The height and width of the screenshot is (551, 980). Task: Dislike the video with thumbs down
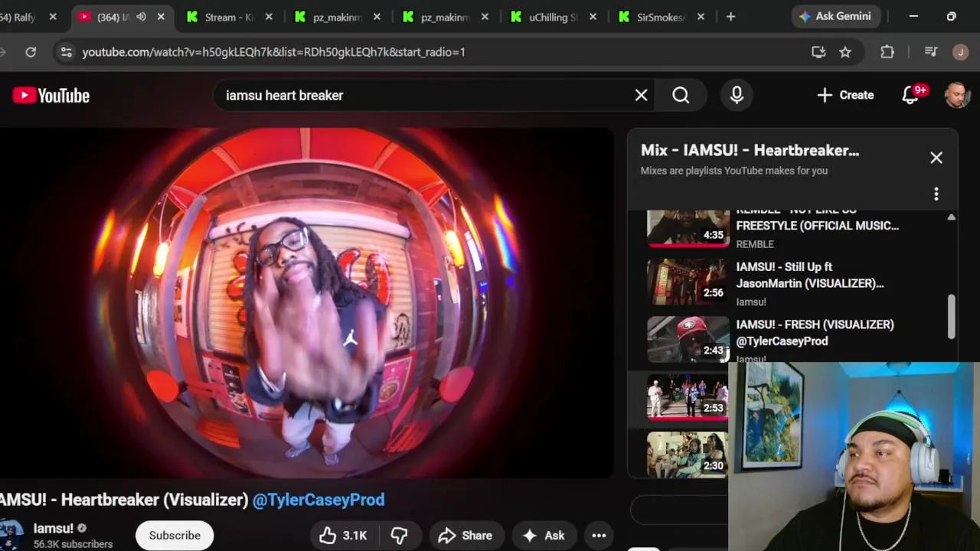pos(399,535)
